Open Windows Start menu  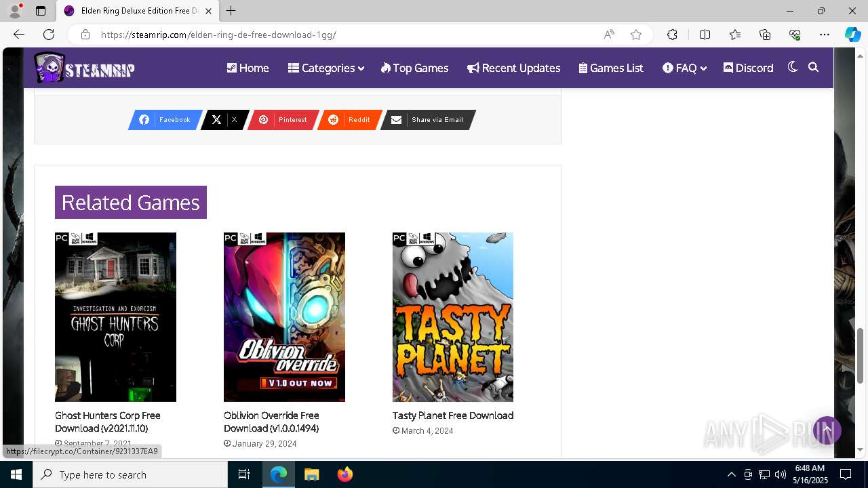(16, 474)
